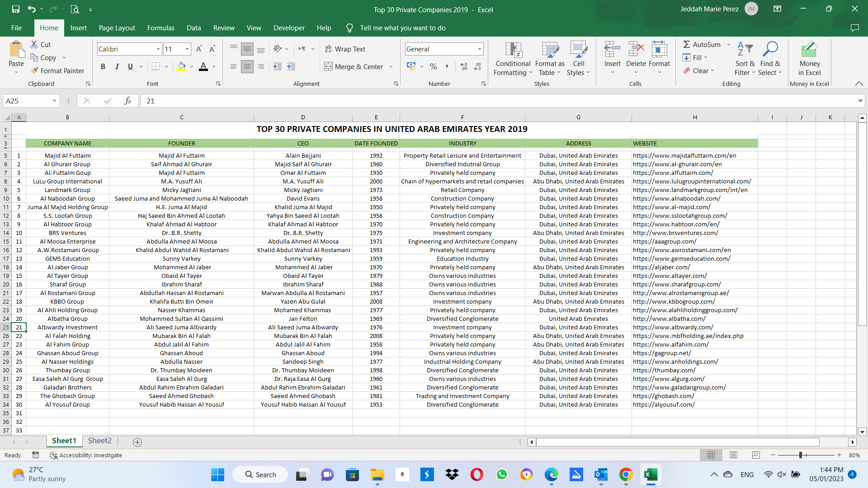Open the Name Box dropdown arrow

tap(54, 101)
